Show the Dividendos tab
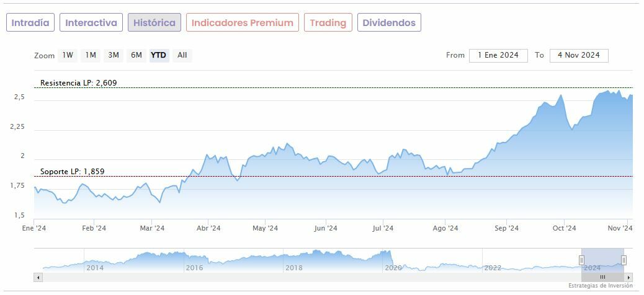Screen dimensions: 644x295 tap(389, 23)
